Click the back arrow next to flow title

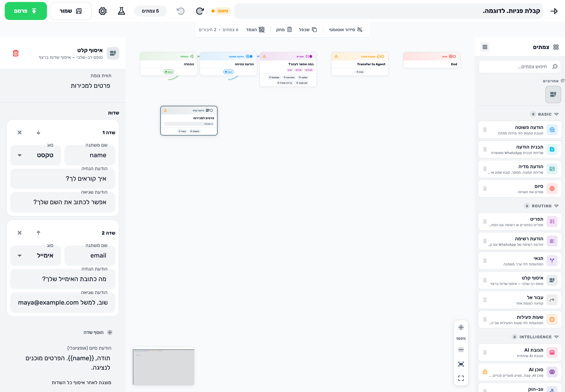pyautogui.click(x=554, y=11)
